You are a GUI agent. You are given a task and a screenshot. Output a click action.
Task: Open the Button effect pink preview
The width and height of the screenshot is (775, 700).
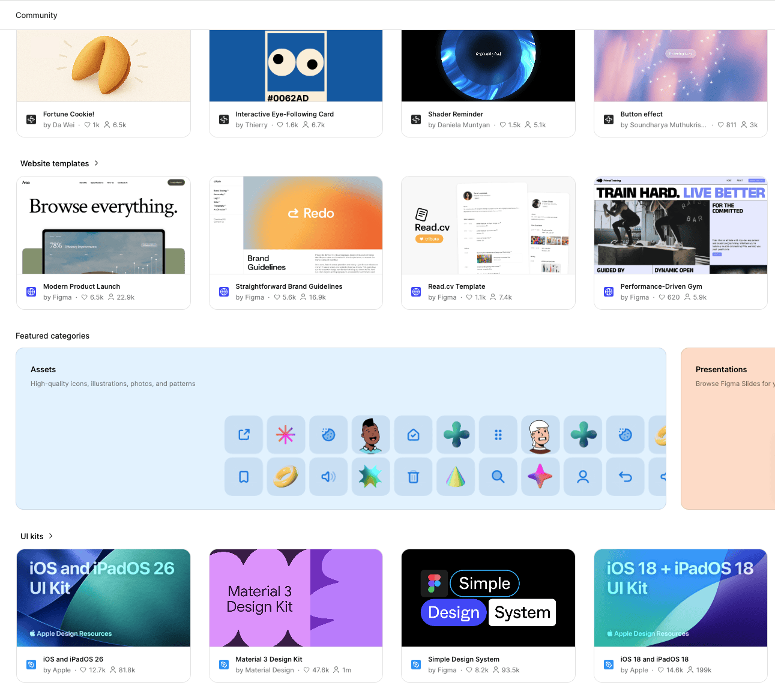pos(681,66)
